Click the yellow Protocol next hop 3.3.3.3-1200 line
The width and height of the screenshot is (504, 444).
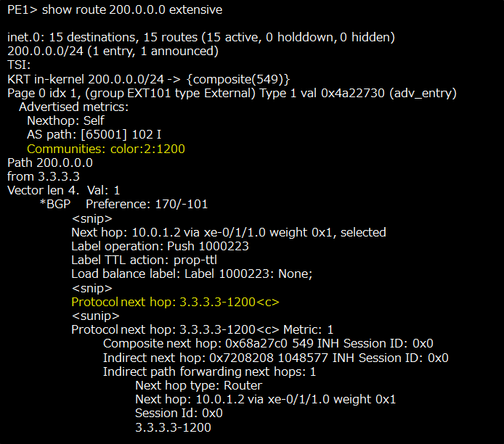coord(175,302)
